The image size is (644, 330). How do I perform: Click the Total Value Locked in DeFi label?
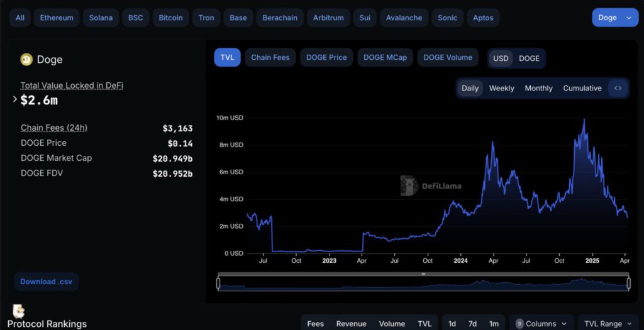pos(72,85)
